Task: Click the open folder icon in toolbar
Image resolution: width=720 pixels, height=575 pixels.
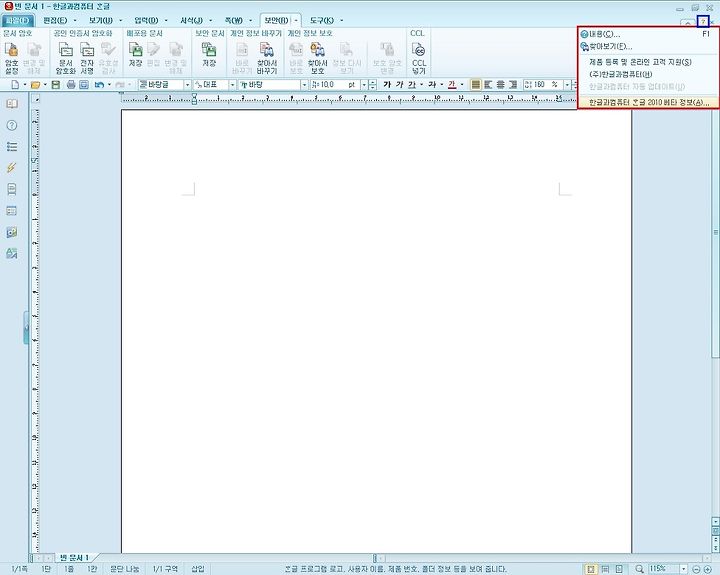Action: (35, 85)
